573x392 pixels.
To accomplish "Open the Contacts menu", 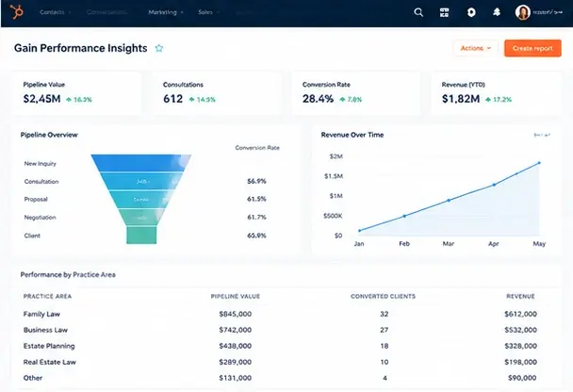I will pos(56,12).
